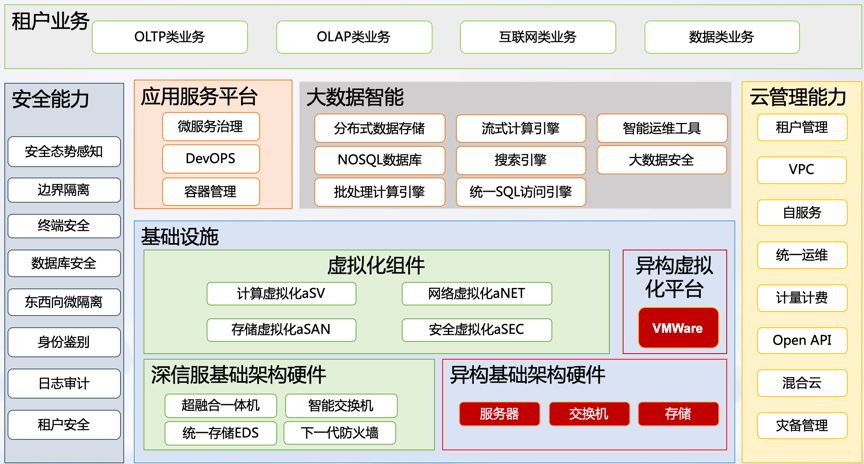Click the 互联网类业务 box

[538, 37]
